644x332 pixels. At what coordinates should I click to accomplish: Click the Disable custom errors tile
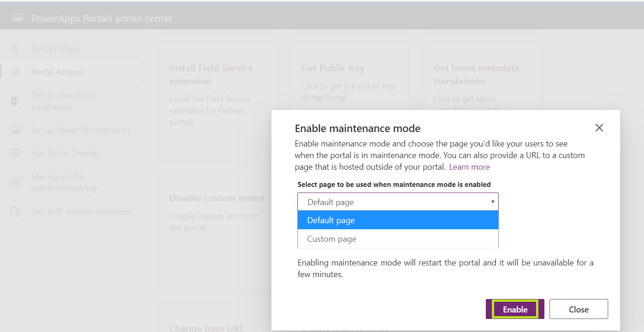(216, 198)
